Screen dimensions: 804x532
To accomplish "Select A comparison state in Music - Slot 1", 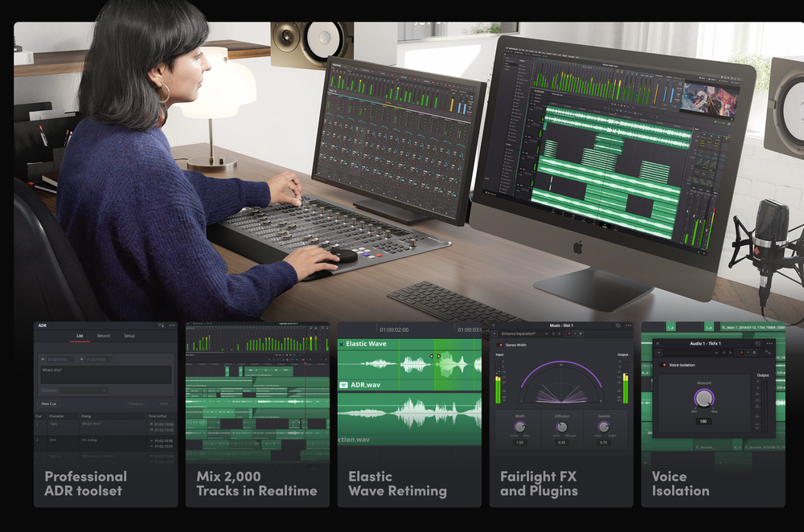I will 569,334.
